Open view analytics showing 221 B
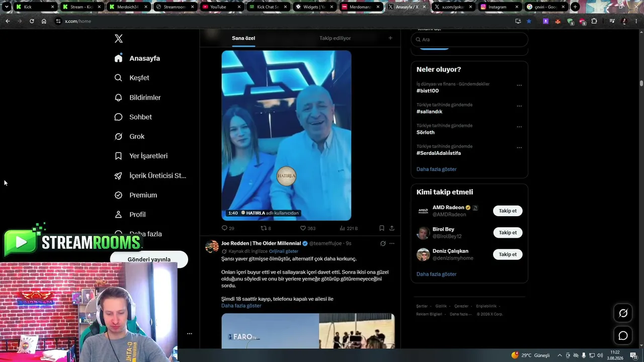 (x=348, y=228)
